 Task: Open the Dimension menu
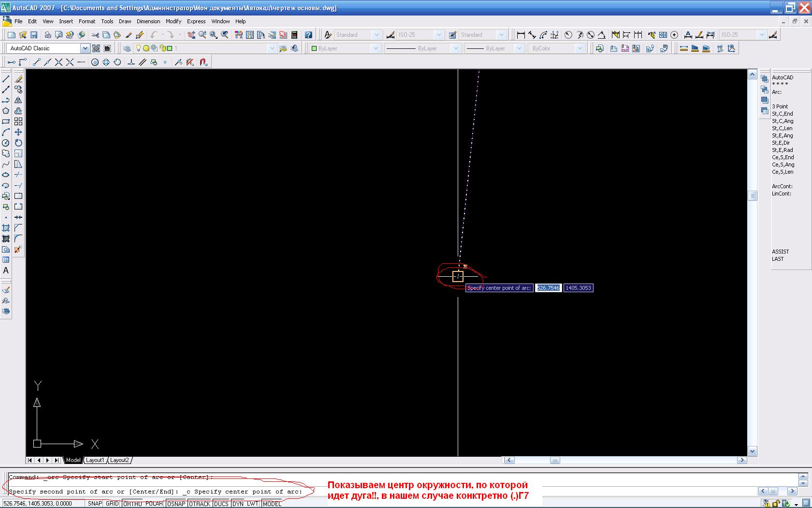tap(148, 21)
